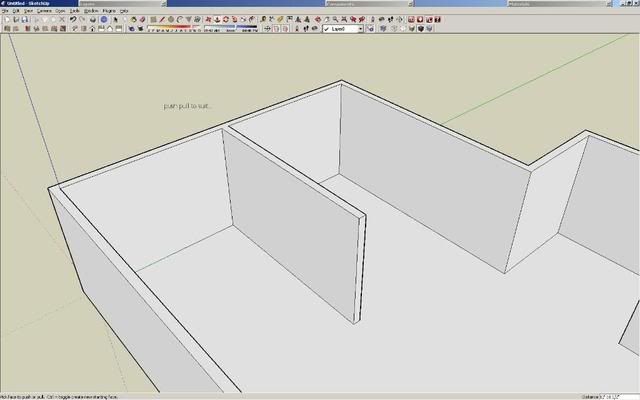
Task: Click the Undo arrow icon
Action: [73, 19]
